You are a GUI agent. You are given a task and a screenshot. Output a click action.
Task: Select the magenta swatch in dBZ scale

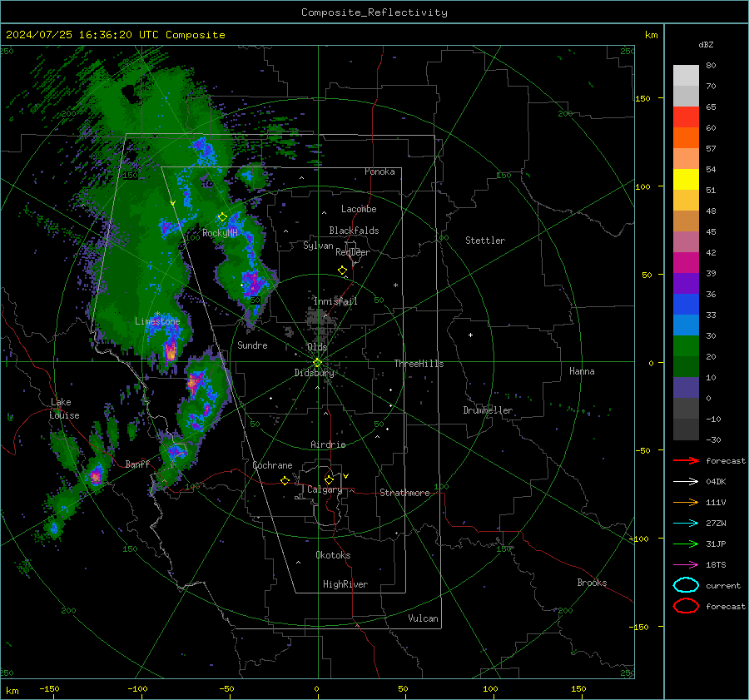(x=686, y=263)
